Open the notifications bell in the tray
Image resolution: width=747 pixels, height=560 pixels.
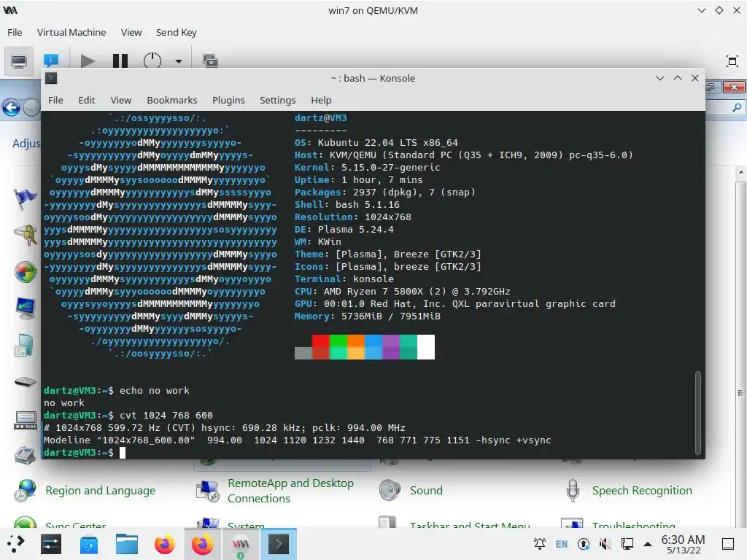pos(540,544)
